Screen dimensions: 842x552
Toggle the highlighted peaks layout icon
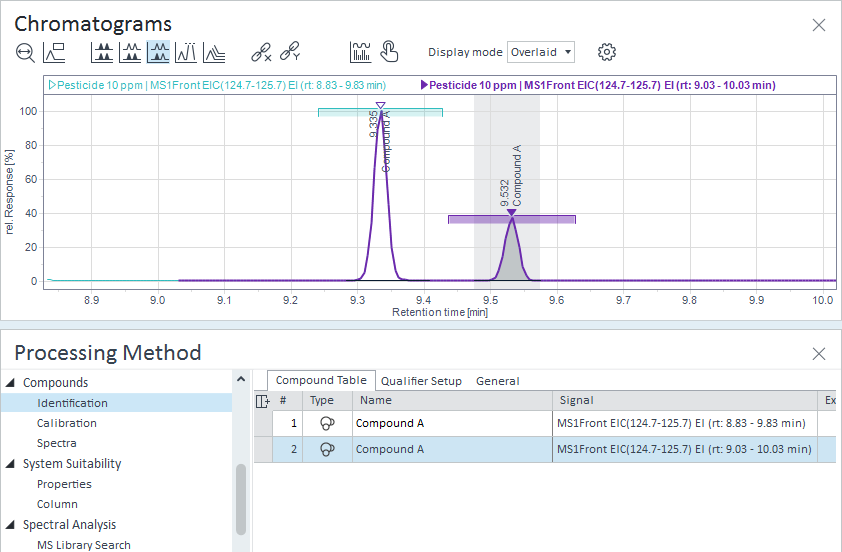click(x=158, y=53)
